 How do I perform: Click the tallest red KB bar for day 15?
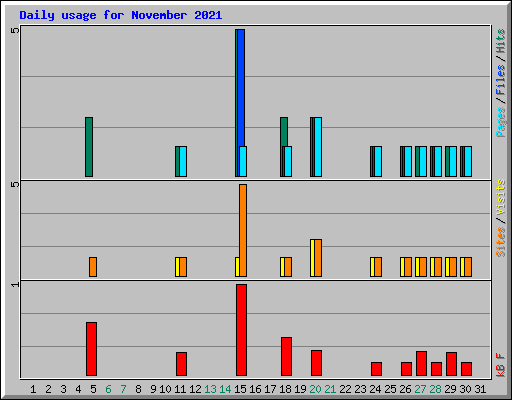point(241,330)
